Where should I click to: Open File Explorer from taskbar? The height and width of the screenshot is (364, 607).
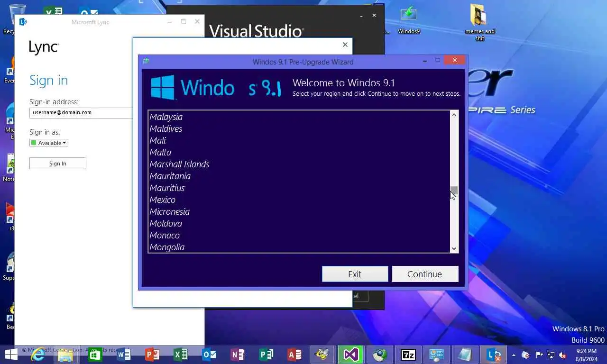(x=66, y=354)
